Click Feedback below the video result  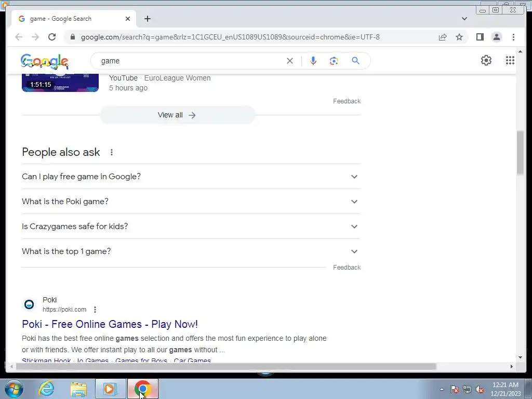click(x=347, y=101)
